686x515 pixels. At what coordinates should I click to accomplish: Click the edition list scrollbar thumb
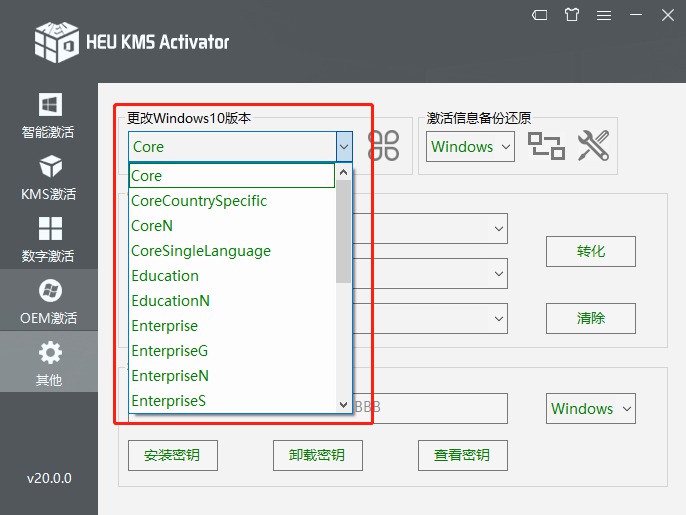click(343, 231)
